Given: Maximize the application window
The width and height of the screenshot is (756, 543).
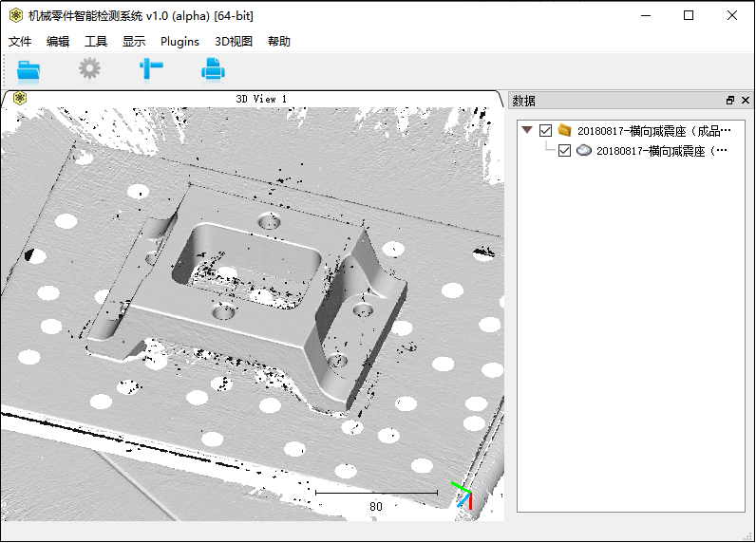Looking at the screenshot, I should pyautogui.click(x=689, y=15).
